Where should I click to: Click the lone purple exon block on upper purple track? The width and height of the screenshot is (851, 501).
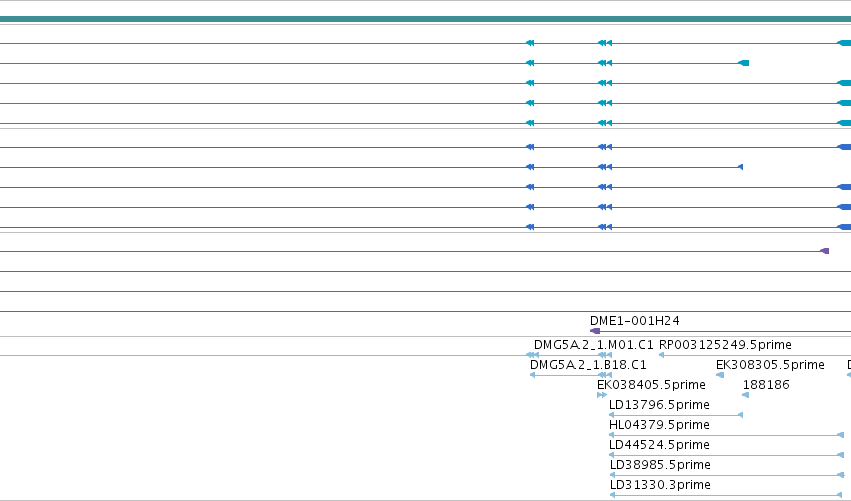[824, 251]
